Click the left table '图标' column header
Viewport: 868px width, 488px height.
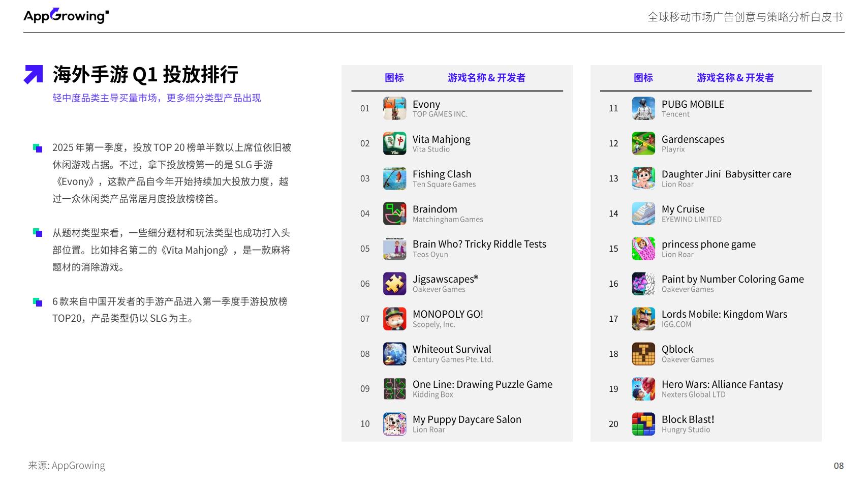tap(394, 78)
